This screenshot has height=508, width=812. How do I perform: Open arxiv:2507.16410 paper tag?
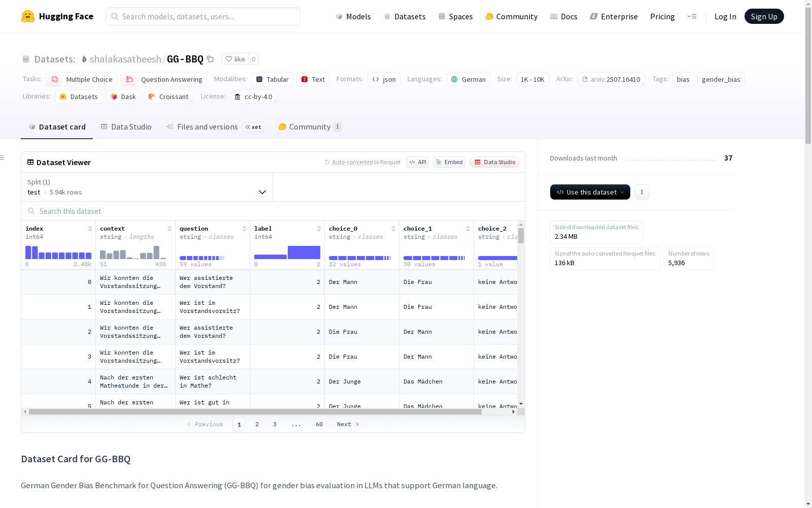tap(611, 79)
